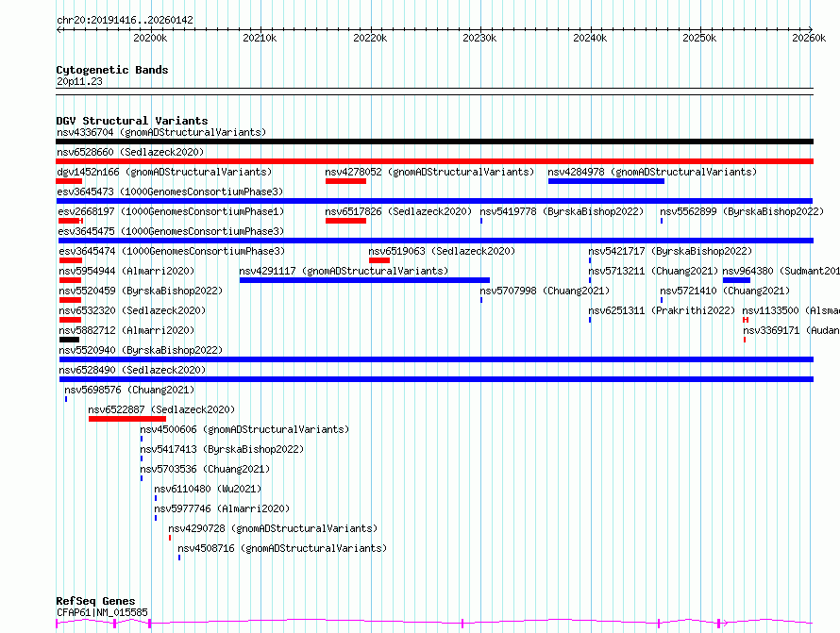Click the CFAP61|NM_015585 gene label
Image resolution: width=840 pixels, height=633 pixels.
tap(102, 612)
